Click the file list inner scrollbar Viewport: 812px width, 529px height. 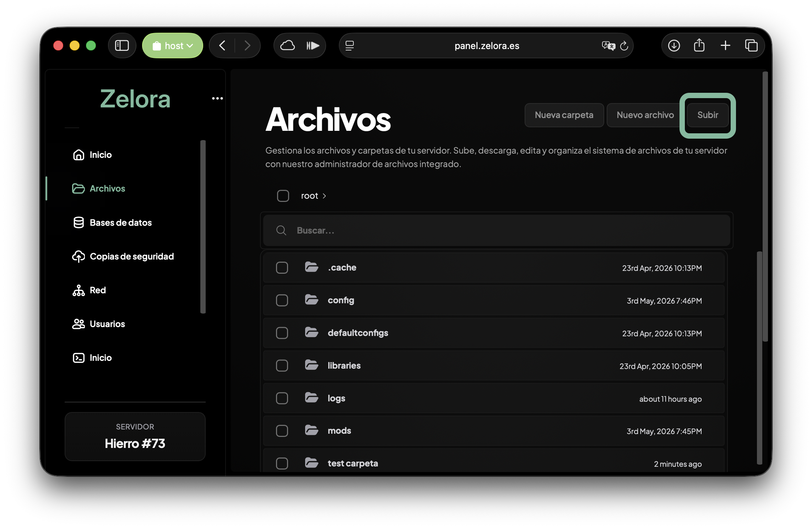759,358
